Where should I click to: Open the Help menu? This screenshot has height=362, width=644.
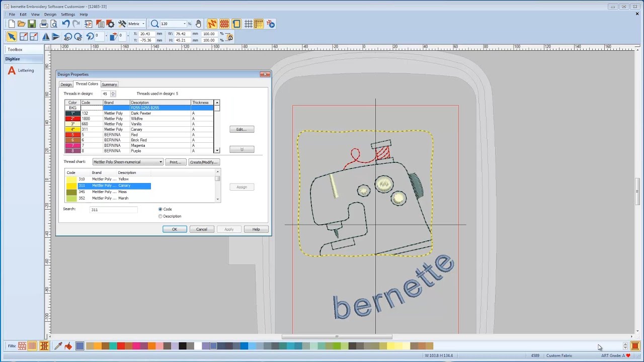[x=84, y=15]
